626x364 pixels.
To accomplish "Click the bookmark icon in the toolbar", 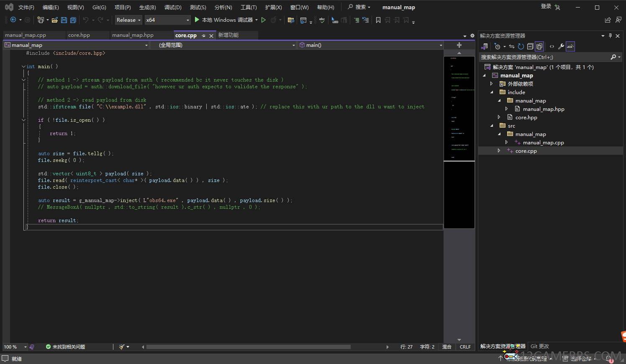I will coord(378,20).
